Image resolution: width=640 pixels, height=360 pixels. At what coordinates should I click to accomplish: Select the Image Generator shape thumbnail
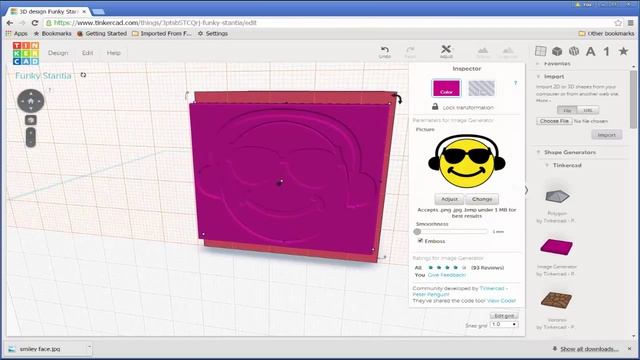coord(556,247)
